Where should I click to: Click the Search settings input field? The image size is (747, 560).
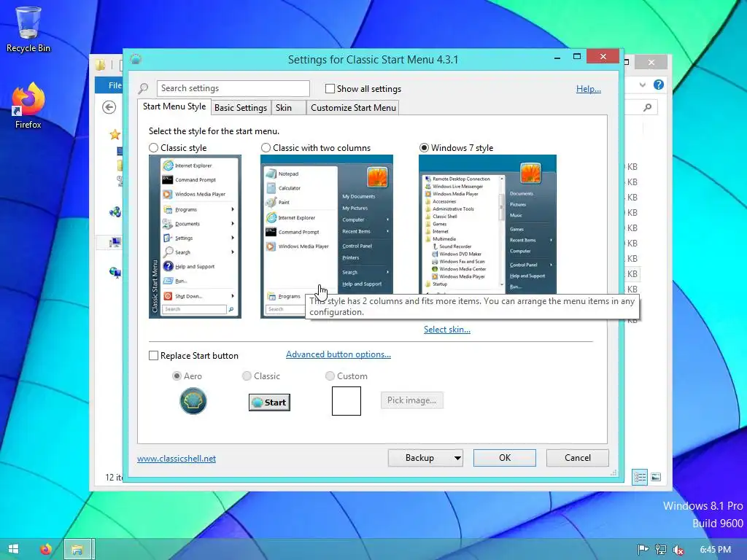233,88
